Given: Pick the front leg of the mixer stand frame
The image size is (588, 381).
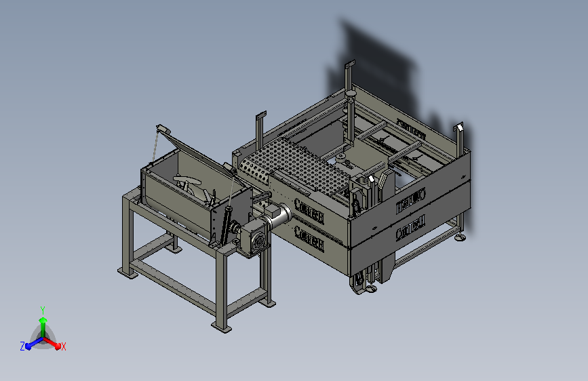Looking at the screenshot, I should click(222, 289).
